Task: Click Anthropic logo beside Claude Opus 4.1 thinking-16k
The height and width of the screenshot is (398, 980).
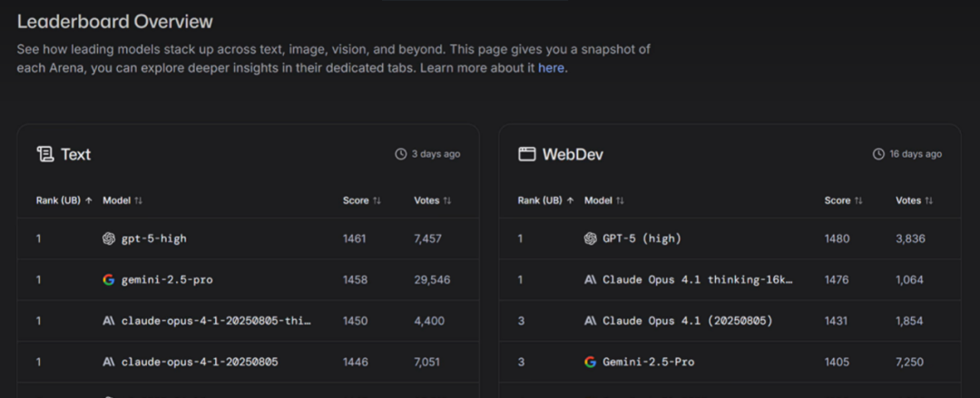Action: point(590,280)
